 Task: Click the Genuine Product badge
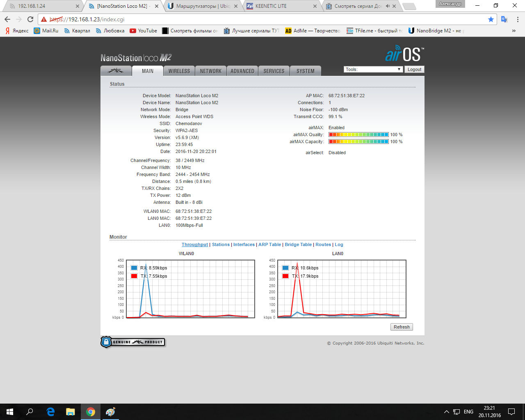133,342
